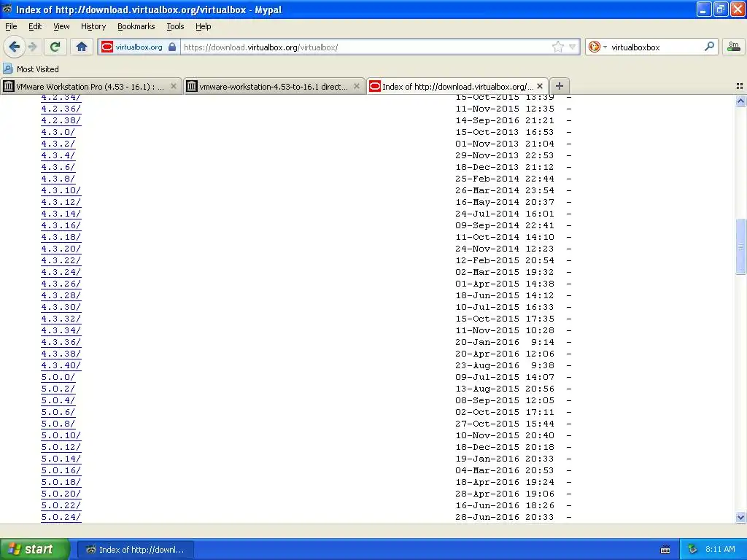This screenshot has width=747, height=560.
Task: Click the system tray icon beside the 8:11 AM clock
Action: (692, 550)
